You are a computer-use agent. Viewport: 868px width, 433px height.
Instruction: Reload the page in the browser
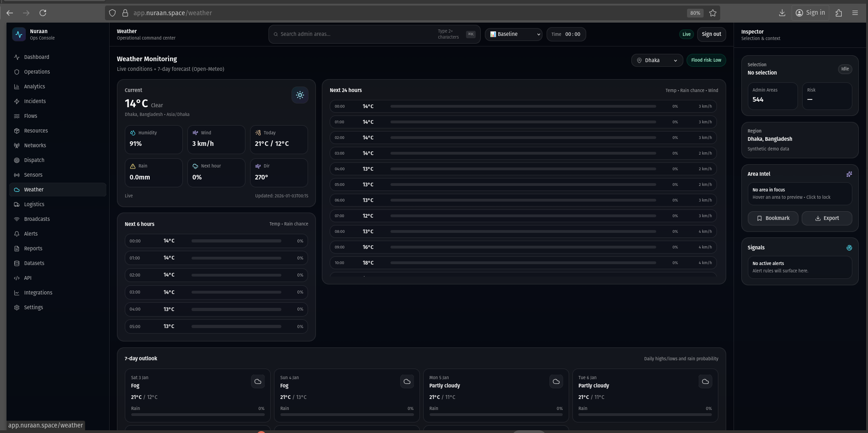click(x=43, y=13)
